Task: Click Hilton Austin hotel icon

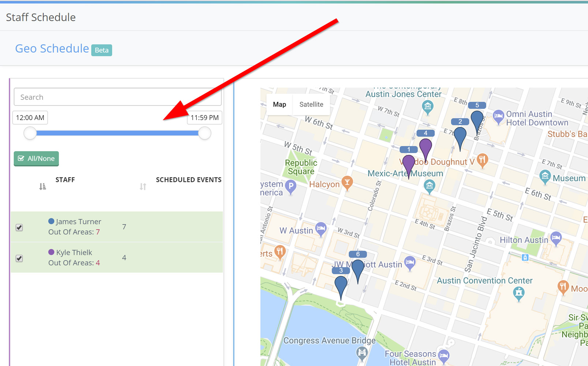Action: click(x=556, y=239)
